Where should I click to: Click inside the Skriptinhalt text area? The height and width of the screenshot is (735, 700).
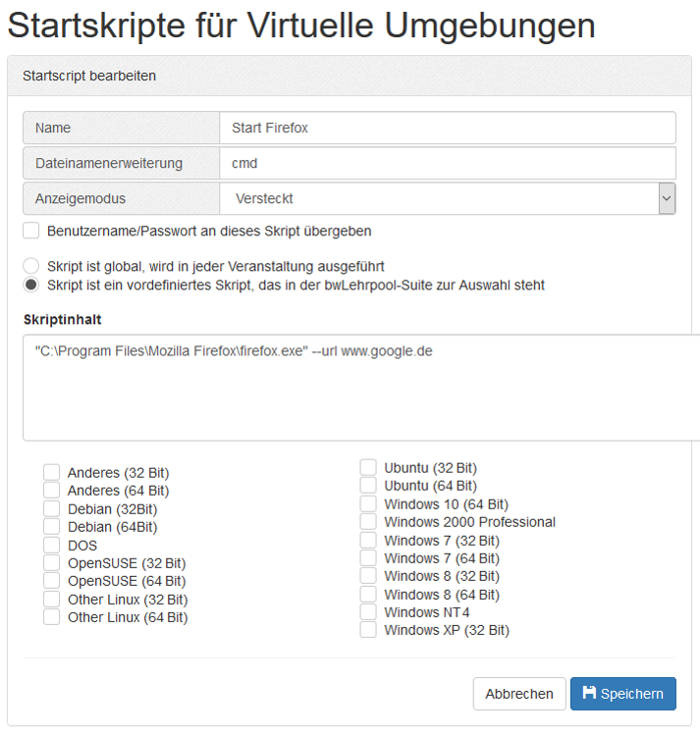361,388
